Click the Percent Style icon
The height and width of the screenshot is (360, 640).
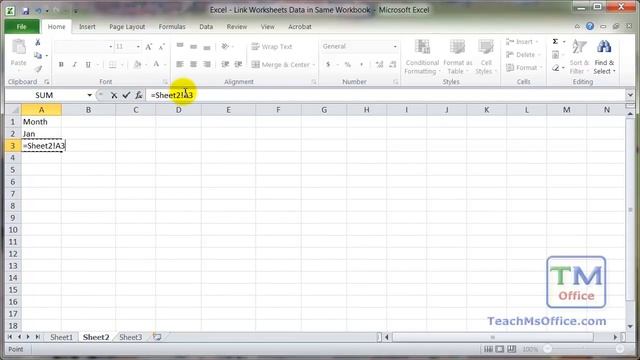348,64
